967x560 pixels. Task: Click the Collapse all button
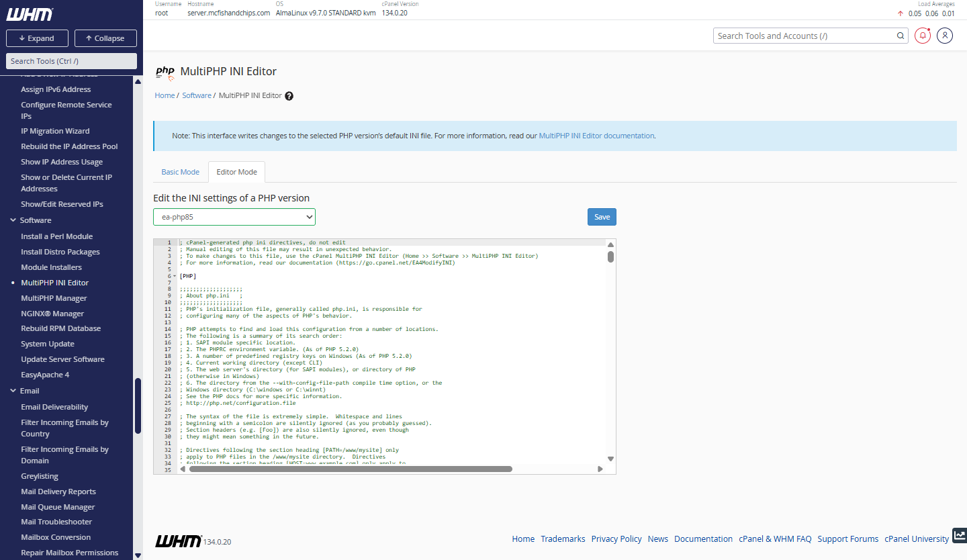(x=105, y=38)
